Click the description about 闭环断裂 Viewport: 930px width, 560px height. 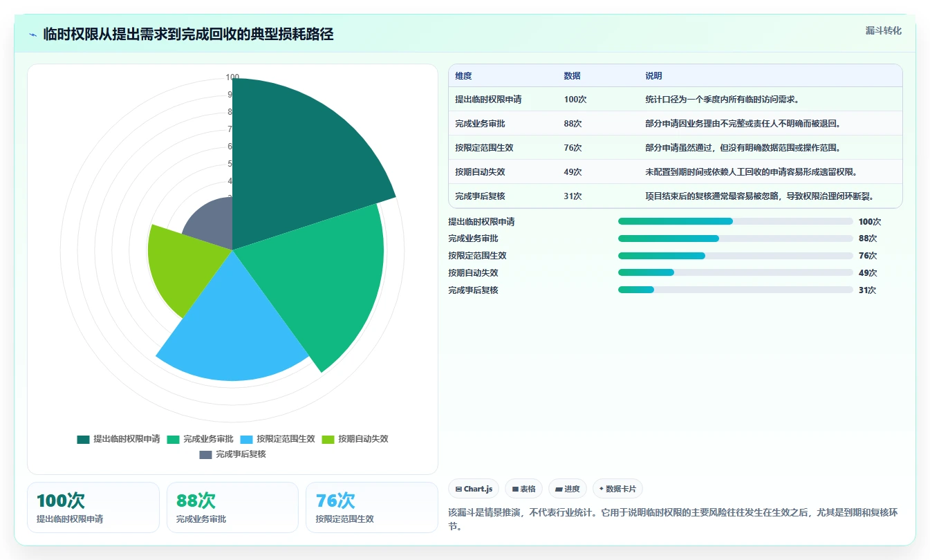tap(759, 196)
